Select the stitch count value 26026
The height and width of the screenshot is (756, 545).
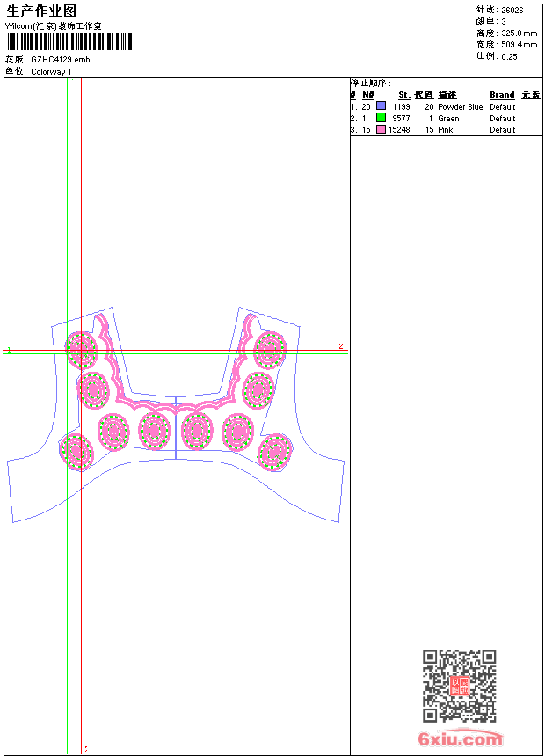(512, 11)
